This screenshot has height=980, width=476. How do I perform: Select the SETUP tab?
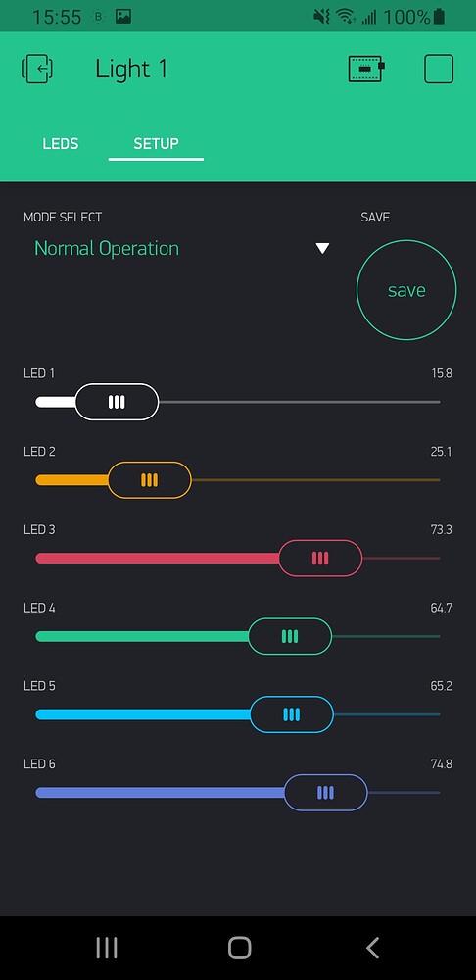[x=156, y=144]
